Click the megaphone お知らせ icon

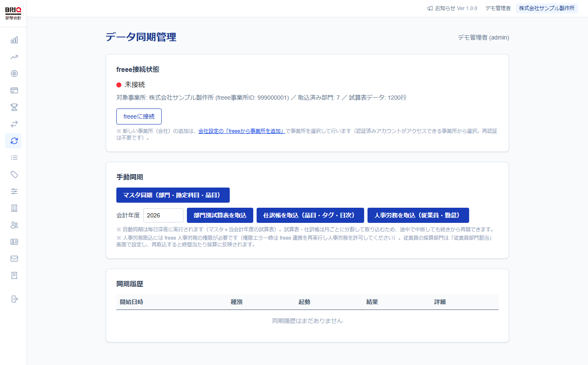(x=430, y=8)
